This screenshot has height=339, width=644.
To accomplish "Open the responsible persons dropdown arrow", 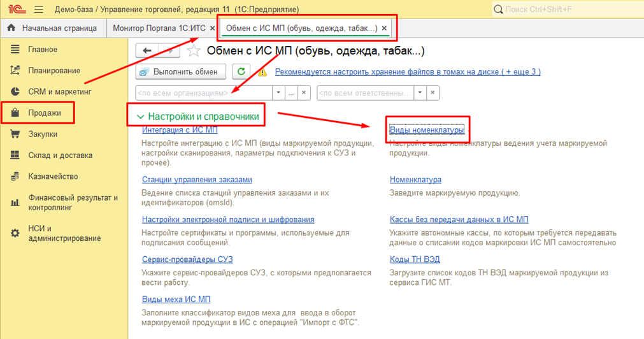I will (420, 93).
